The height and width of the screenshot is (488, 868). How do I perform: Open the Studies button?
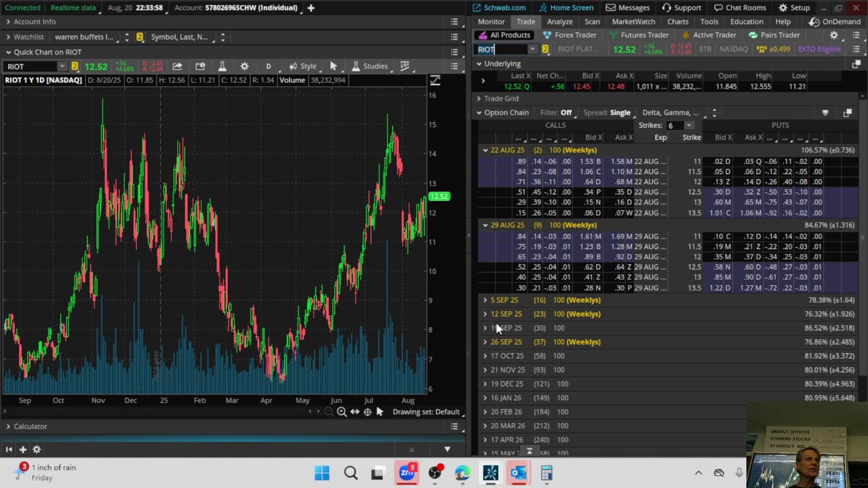coord(370,66)
